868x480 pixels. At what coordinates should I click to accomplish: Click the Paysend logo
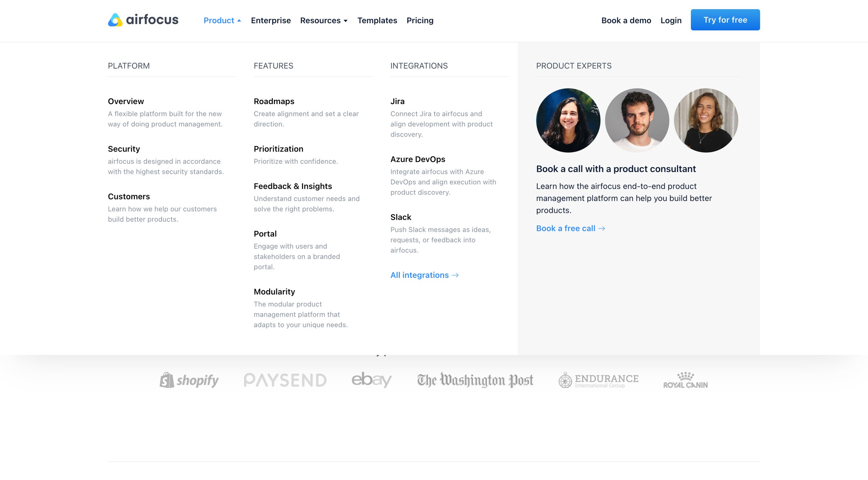(x=285, y=380)
